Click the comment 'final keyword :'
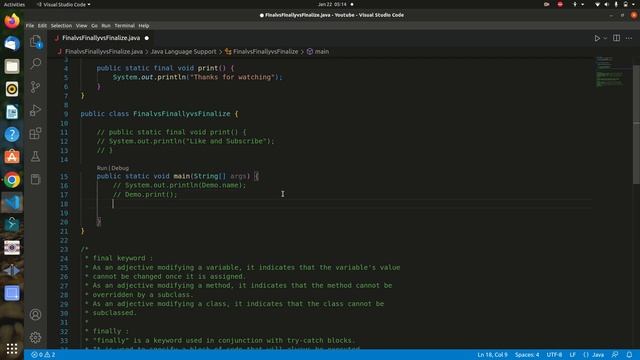The image size is (640, 360). [x=122, y=258]
